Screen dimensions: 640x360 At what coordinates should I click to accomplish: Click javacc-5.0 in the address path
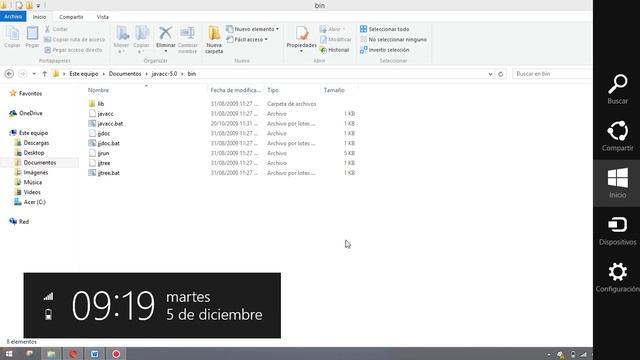point(164,74)
